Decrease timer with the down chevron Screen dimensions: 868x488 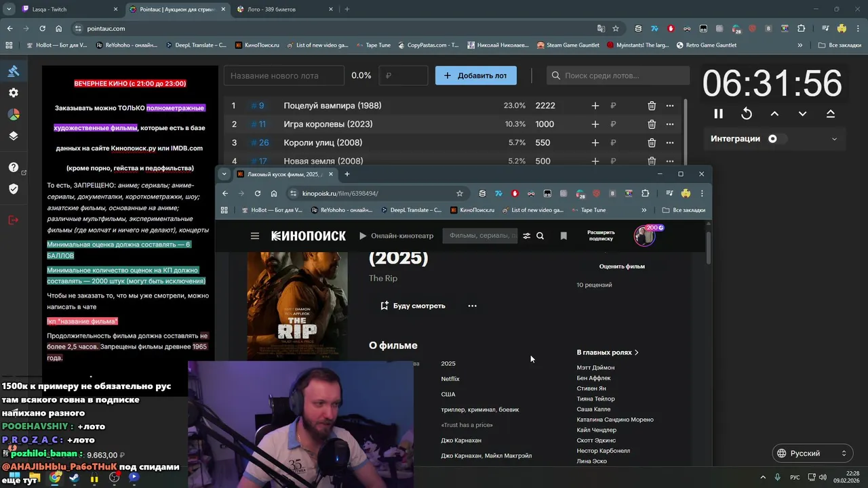click(802, 114)
